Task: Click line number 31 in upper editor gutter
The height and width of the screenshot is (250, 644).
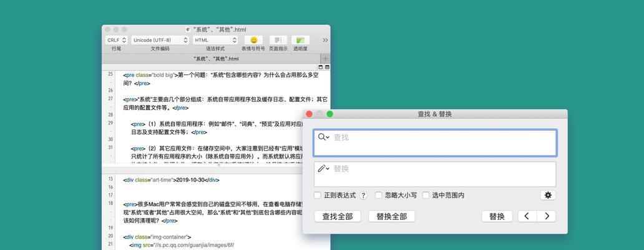Action: pos(110,147)
